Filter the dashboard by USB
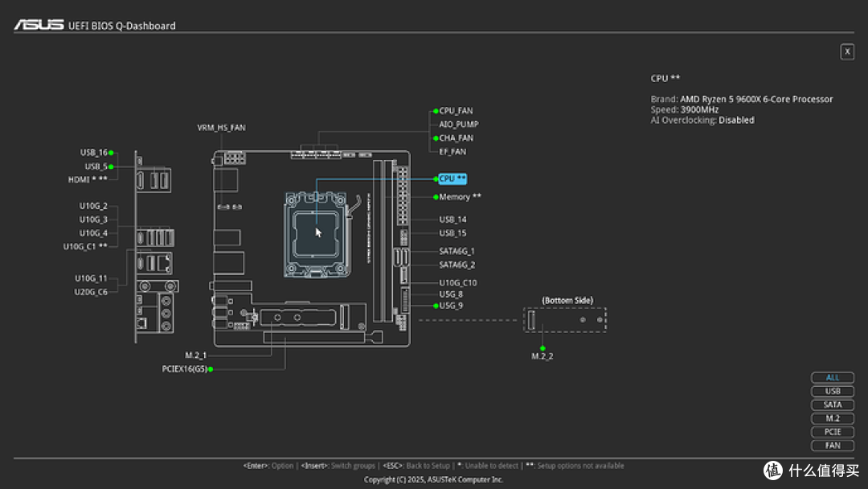868x489 pixels. 833,391
